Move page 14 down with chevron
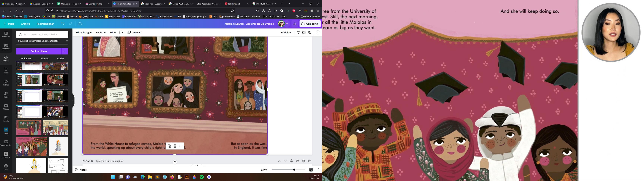Viewport: 644px width, 181px height. click(x=285, y=161)
